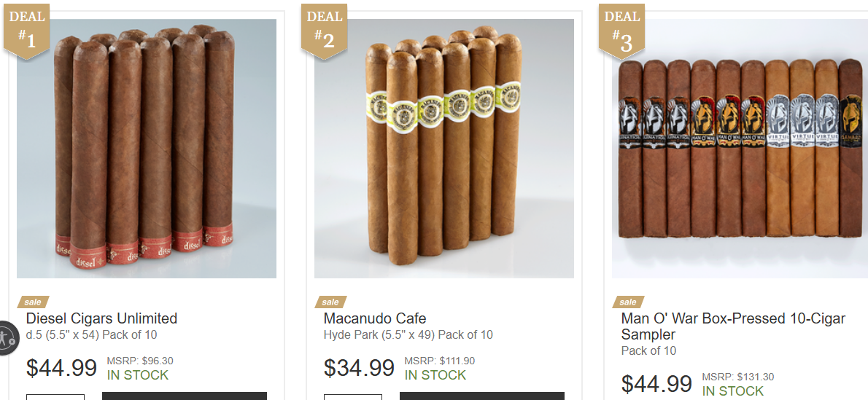This screenshot has width=868, height=400.
Task: Click the dark add button for Macanudo Cafe
Action: 482,396
